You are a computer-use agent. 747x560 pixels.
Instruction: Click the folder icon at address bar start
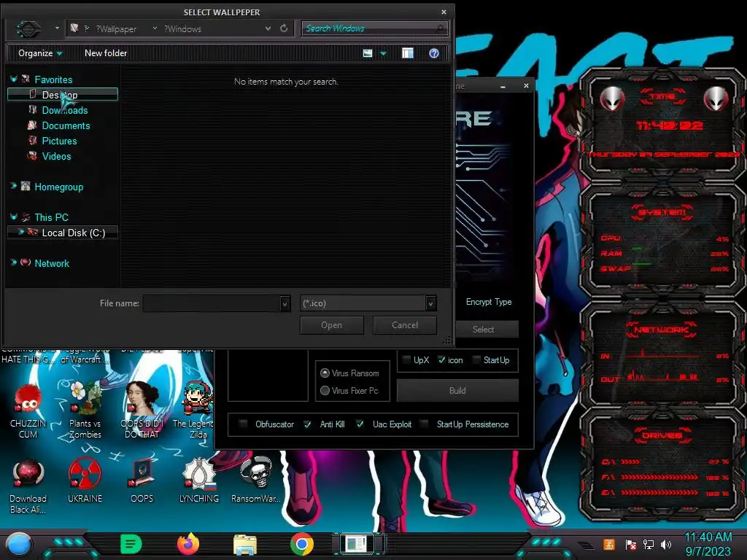pyautogui.click(x=74, y=28)
